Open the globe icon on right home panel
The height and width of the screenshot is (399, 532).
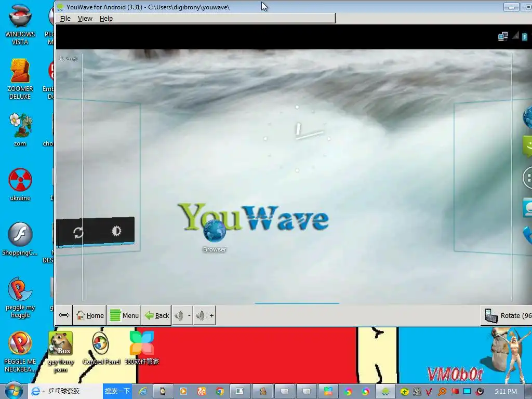(528, 117)
